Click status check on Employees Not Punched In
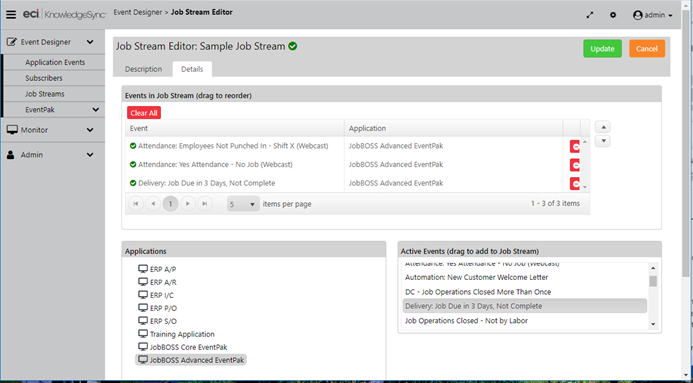Image resolution: width=693 pixels, height=383 pixels. pos(133,146)
